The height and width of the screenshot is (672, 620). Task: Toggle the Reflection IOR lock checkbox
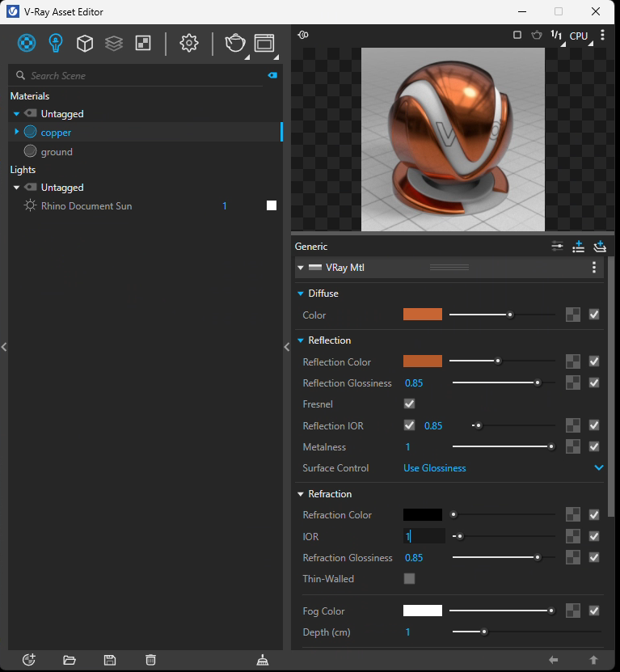pos(409,425)
